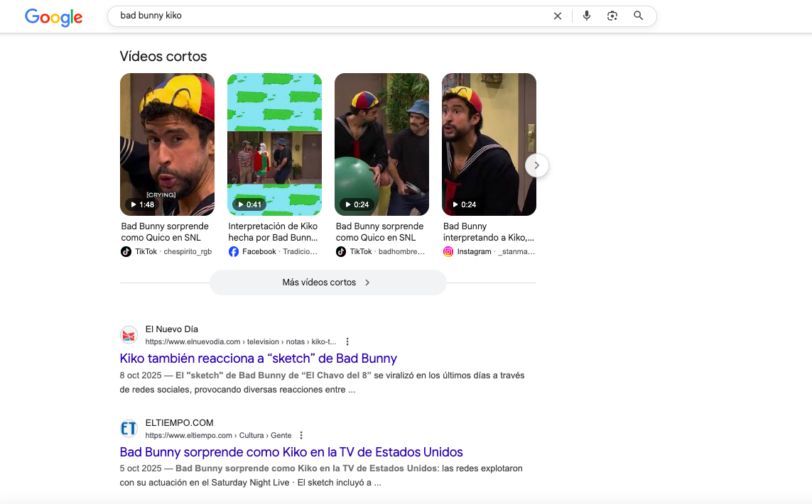Clear the search query with X icon
The height and width of the screenshot is (504, 812).
pos(558,16)
